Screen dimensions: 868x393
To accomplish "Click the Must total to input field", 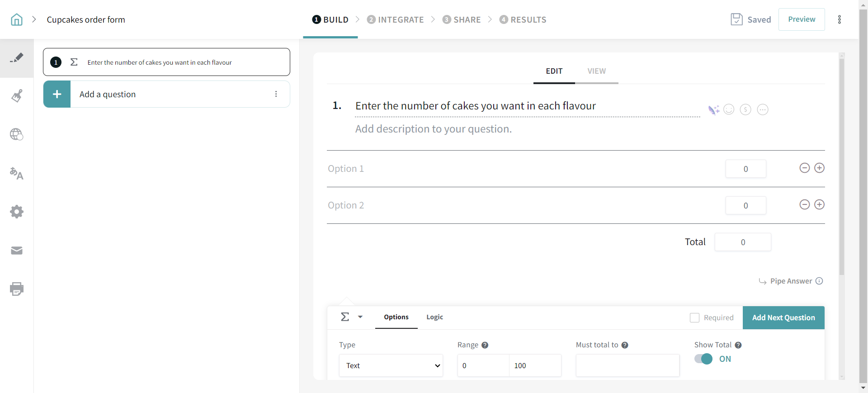I will [x=627, y=365].
